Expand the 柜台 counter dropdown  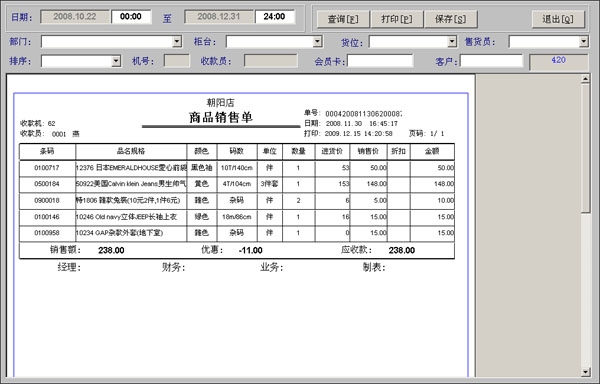(x=317, y=41)
